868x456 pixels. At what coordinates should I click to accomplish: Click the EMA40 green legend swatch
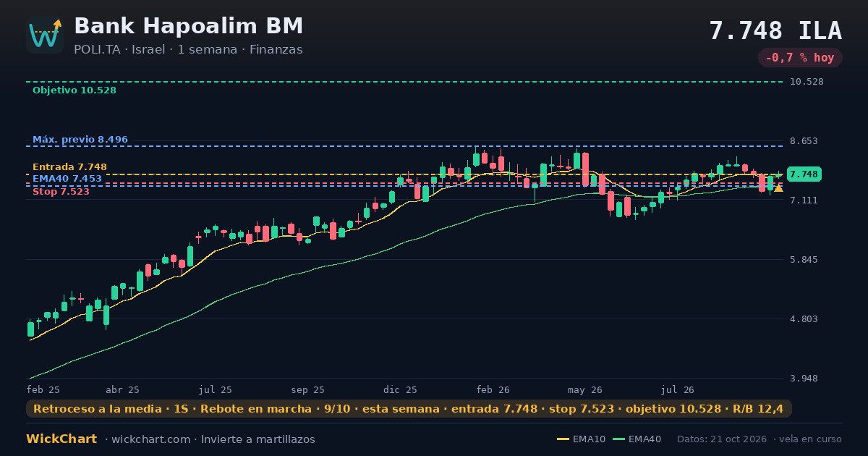[618, 439]
